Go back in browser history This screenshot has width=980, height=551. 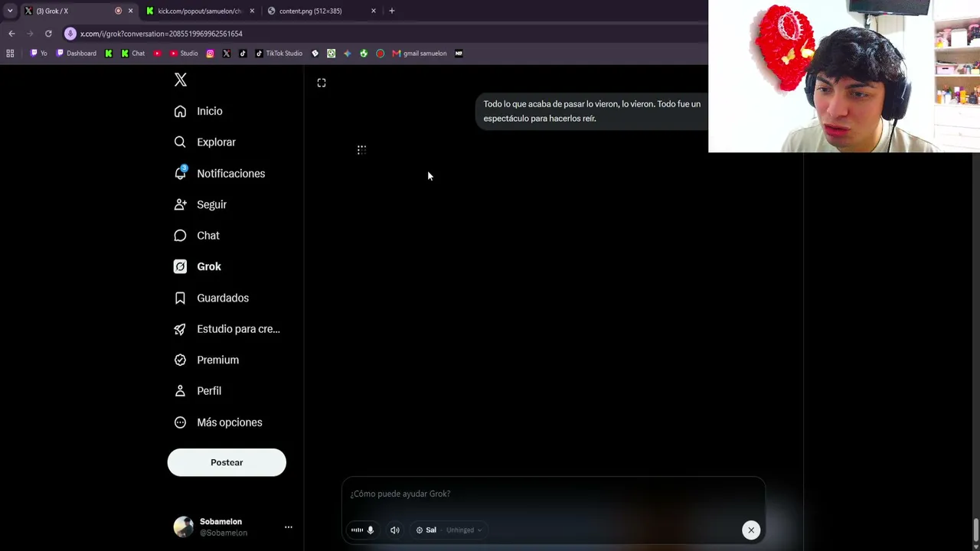pos(11,34)
